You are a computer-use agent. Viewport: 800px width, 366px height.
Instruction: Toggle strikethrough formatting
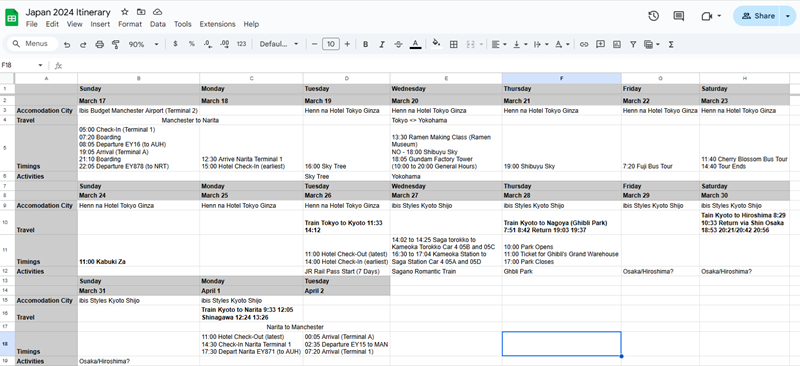pos(398,44)
